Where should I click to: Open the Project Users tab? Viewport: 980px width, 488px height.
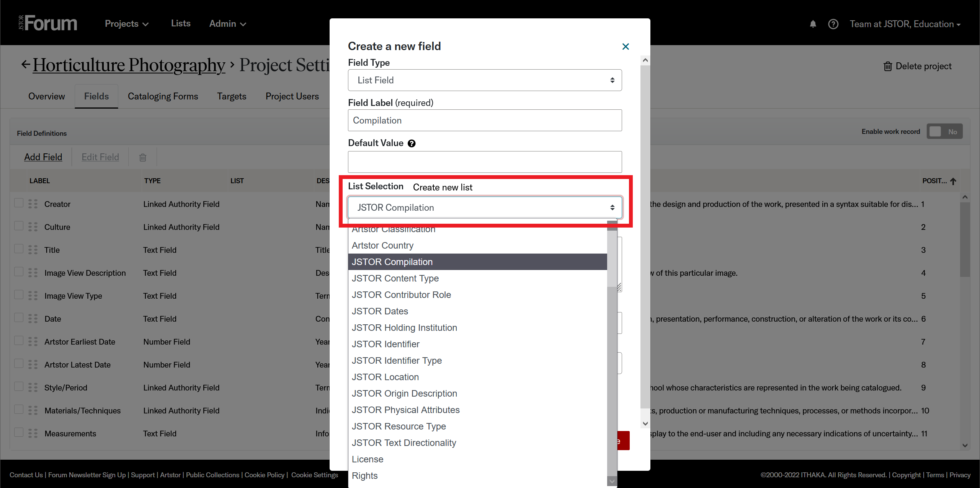click(292, 96)
